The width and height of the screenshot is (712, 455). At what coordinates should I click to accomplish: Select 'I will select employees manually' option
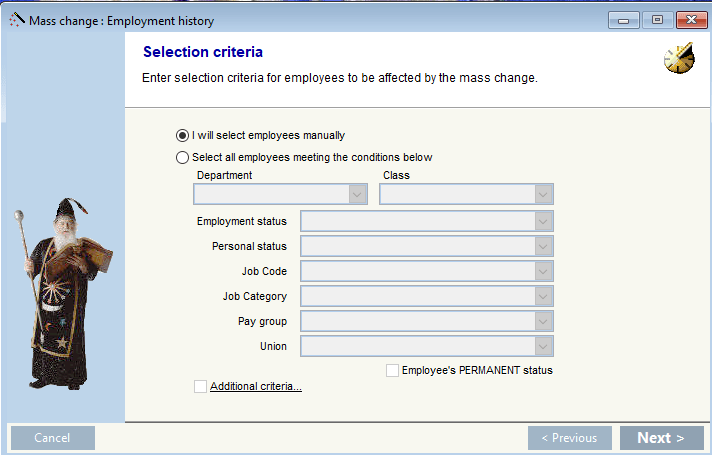[182, 136]
